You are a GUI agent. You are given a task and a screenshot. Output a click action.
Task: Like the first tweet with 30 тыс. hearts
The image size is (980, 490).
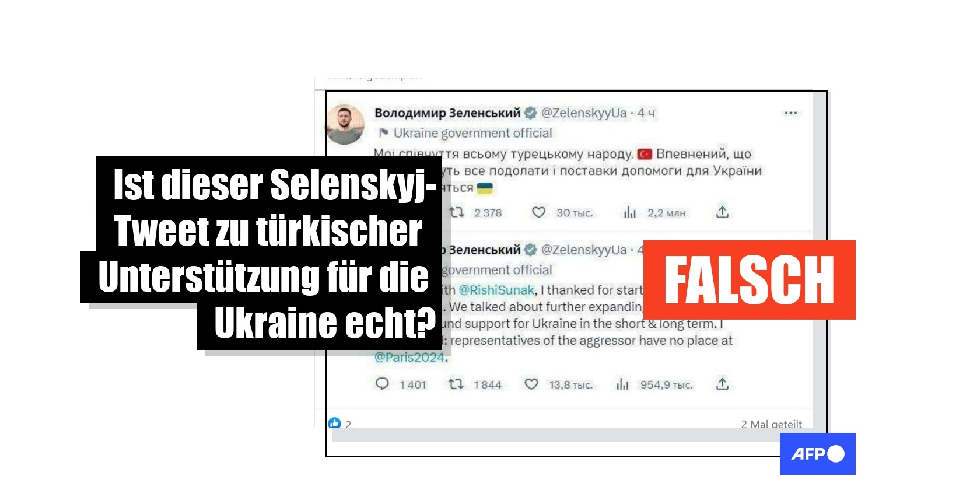[538, 212]
